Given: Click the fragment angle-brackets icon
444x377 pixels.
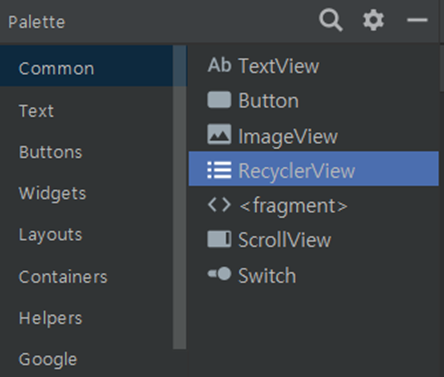Looking at the screenshot, I should [x=219, y=205].
